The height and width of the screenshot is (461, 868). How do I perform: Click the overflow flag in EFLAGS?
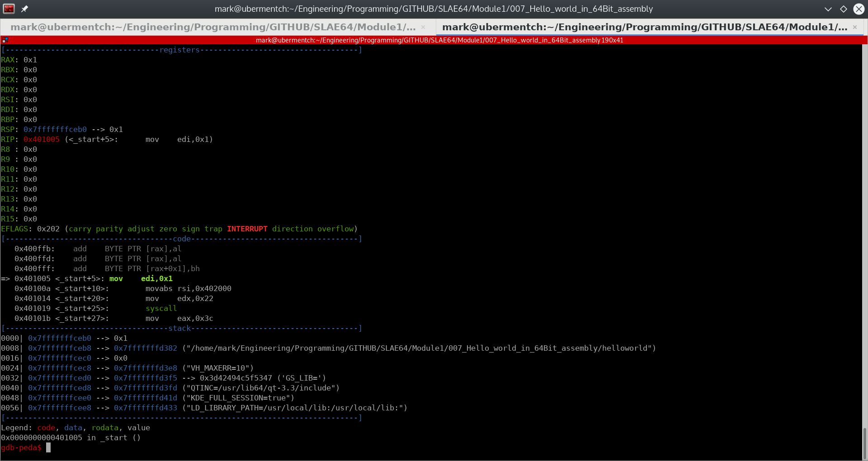tap(335, 229)
